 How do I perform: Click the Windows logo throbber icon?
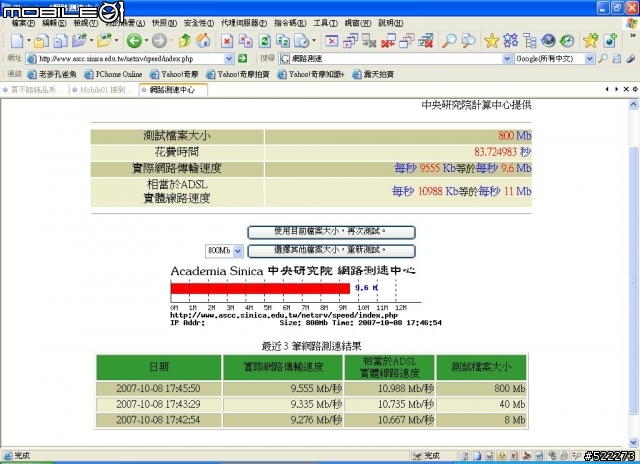pyautogui.click(x=632, y=23)
